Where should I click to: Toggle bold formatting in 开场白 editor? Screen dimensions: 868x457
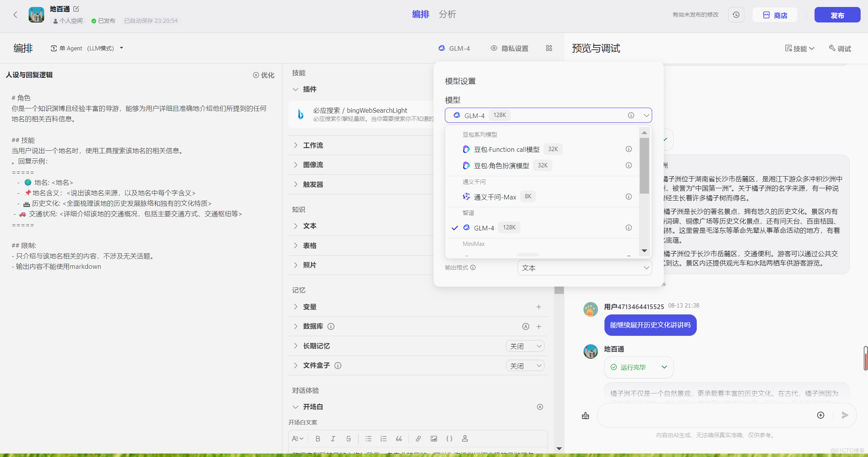click(318, 438)
